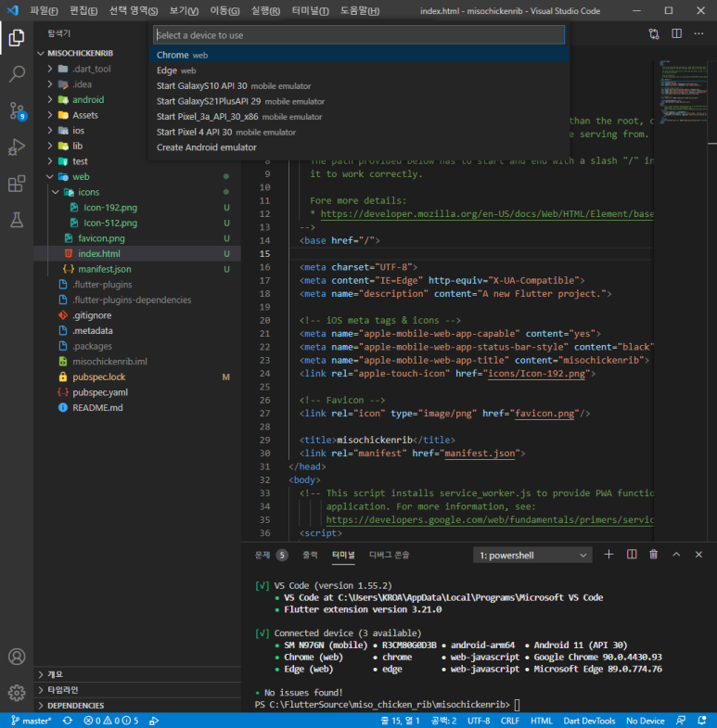Change HTML language mode in status bar
This screenshot has width=717, height=728.
(542, 721)
